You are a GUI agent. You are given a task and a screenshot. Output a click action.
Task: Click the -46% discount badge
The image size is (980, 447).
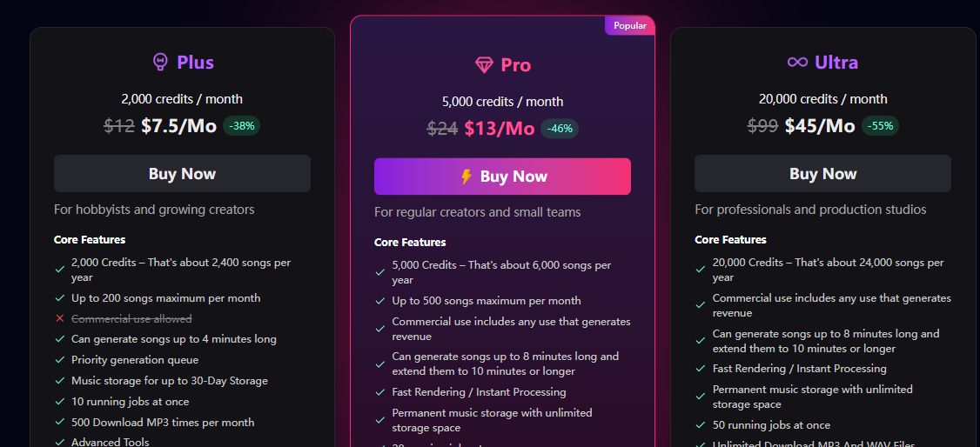tap(560, 129)
